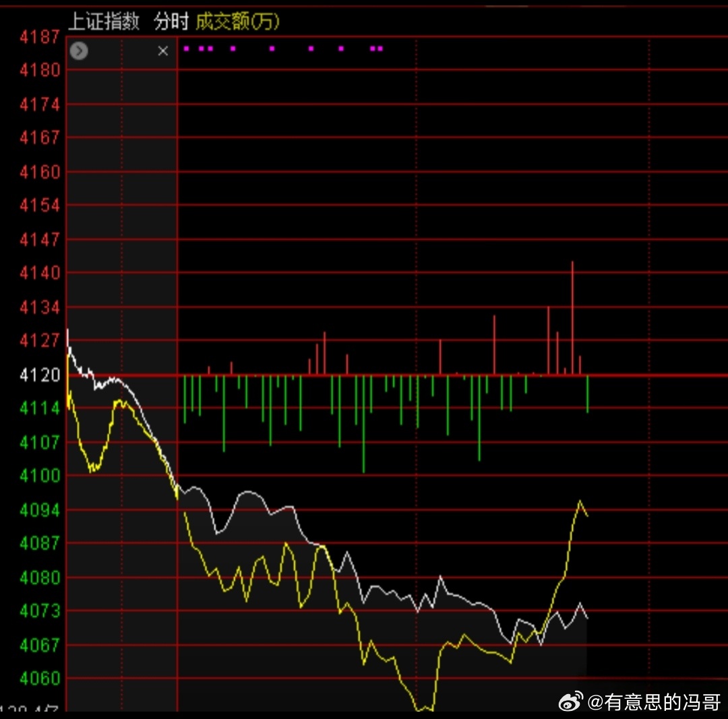Click the first magenta marker dot
The image size is (728, 719).
click(186, 49)
